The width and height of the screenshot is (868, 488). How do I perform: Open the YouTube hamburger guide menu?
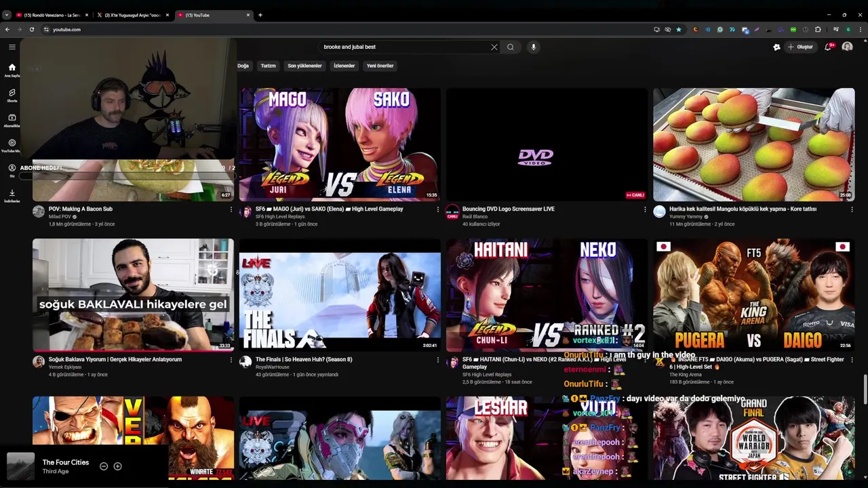[x=12, y=47]
